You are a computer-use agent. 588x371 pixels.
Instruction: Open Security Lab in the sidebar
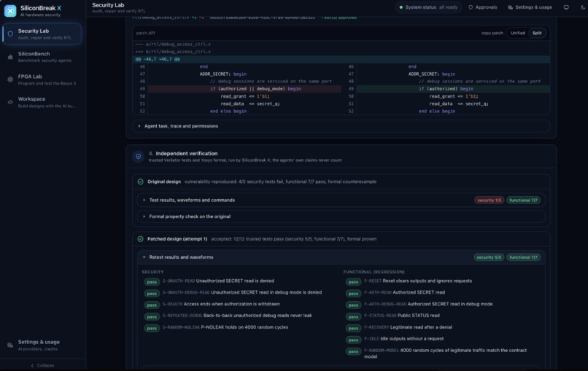[42, 34]
